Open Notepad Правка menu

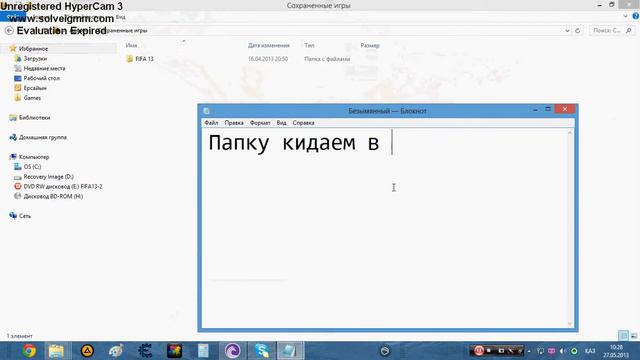234,122
